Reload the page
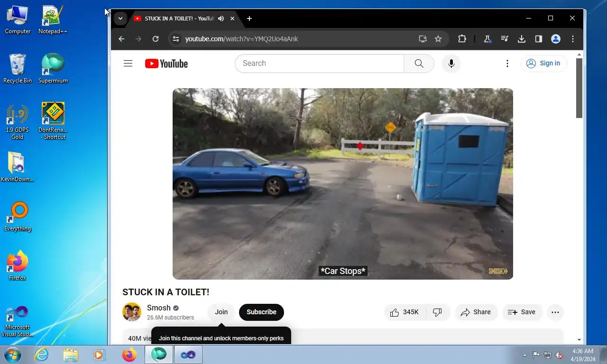This screenshot has width=607, height=364. 156,39
